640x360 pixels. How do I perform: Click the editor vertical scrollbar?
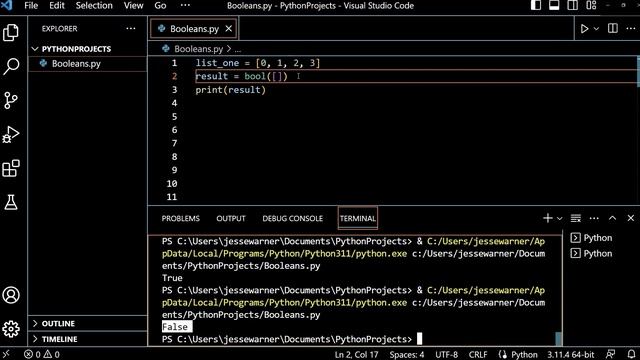[x=638, y=71]
